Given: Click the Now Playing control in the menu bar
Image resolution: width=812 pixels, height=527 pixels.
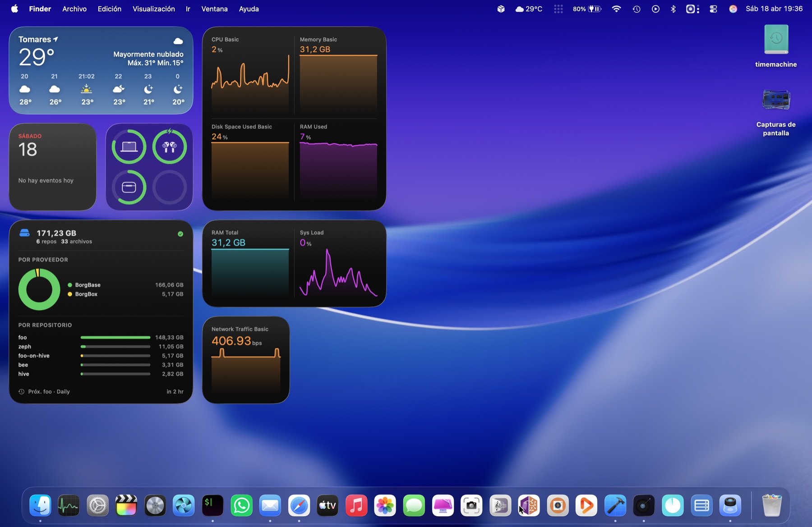Looking at the screenshot, I should coord(656,9).
